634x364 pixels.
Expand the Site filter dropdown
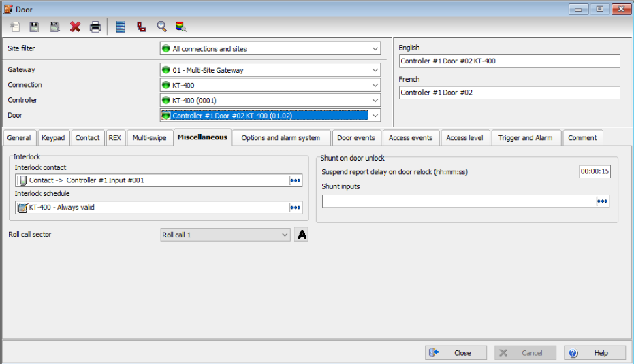coord(375,49)
